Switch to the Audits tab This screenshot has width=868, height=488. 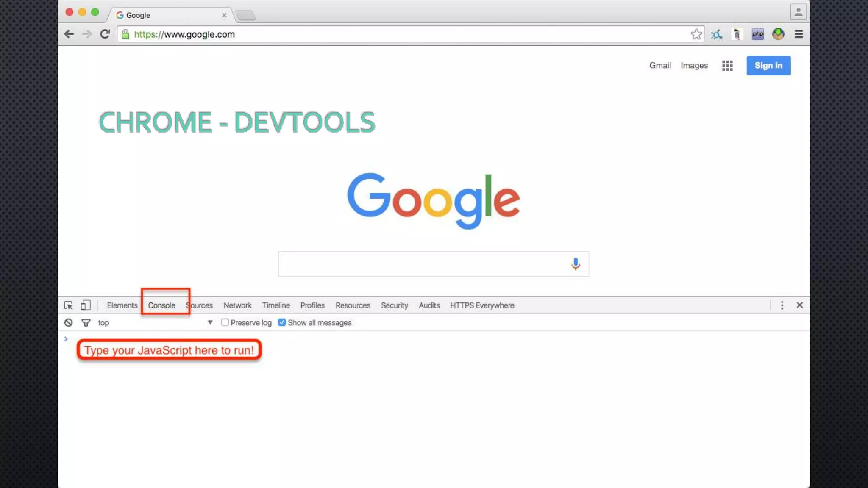[x=429, y=305]
